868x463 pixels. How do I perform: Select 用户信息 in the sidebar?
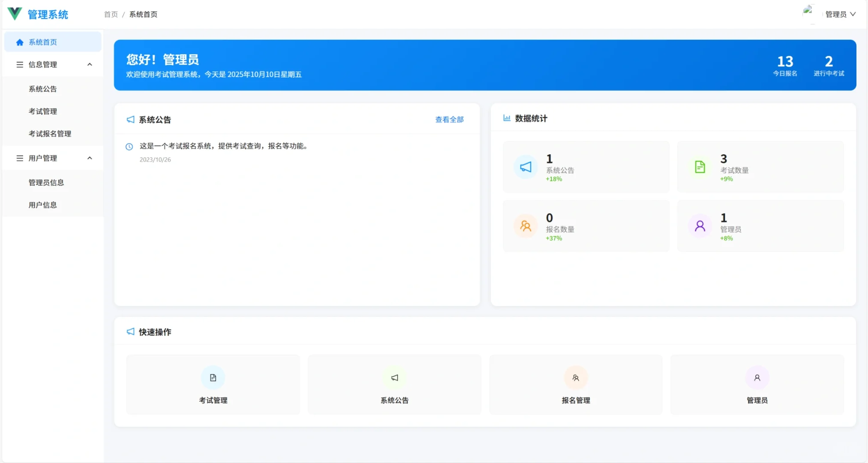click(42, 204)
